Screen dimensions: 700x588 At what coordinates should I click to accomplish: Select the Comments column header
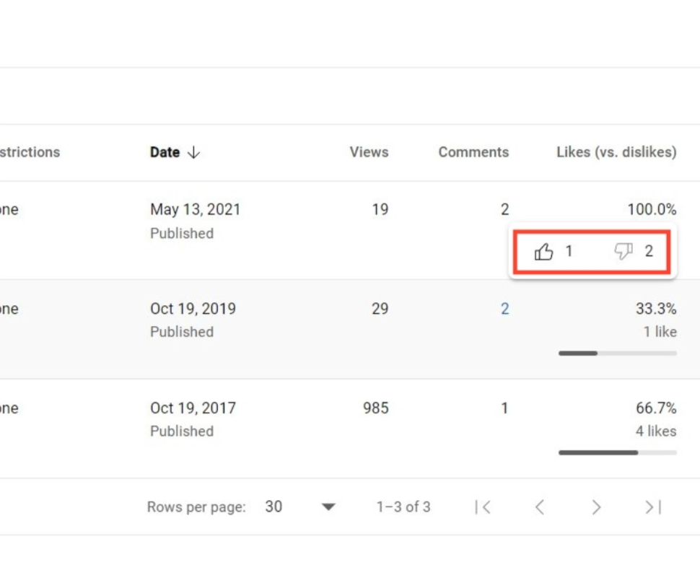pos(473,152)
